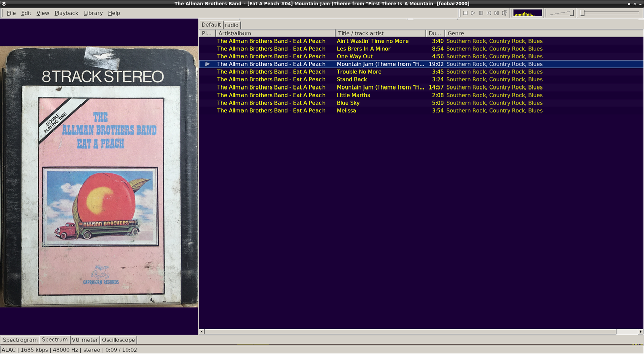The width and height of the screenshot is (644, 354).
Task: Open the File menu
Action: pyautogui.click(x=11, y=13)
